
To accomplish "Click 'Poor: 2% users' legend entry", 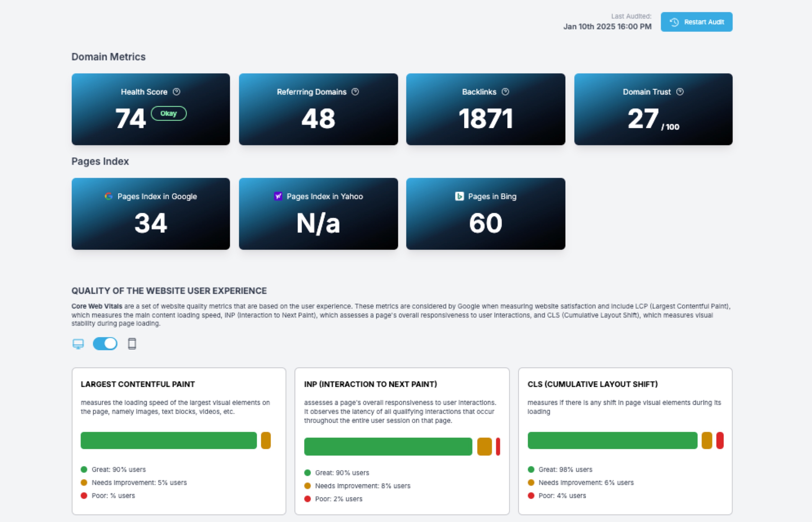I will click(x=339, y=499).
